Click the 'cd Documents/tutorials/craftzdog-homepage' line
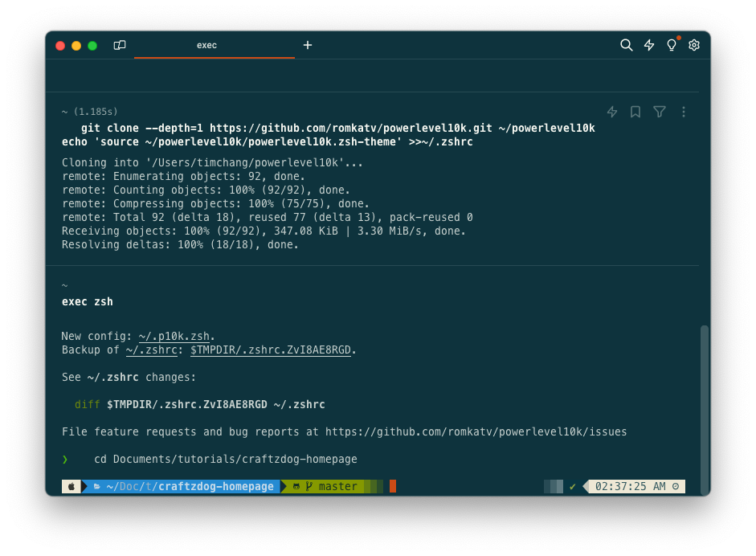This screenshot has height=556, width=756. pyautogui.click(x=226, y=459)
